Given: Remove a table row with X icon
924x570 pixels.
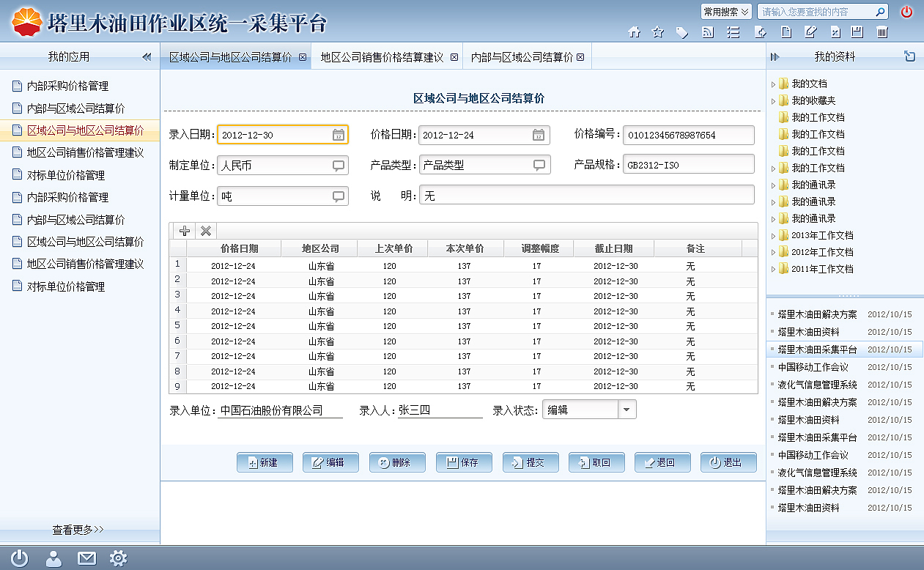Looking at the screenshot, I should [x=206, y=231].
